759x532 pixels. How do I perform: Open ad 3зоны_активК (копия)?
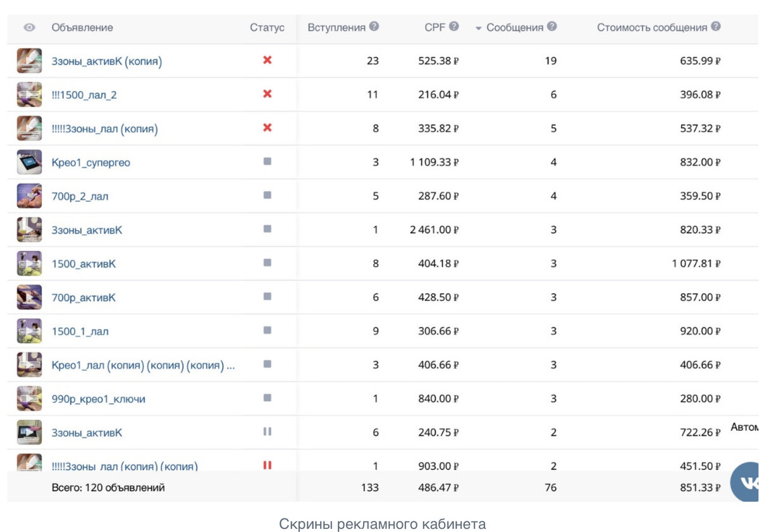click(x=106, y=61)
